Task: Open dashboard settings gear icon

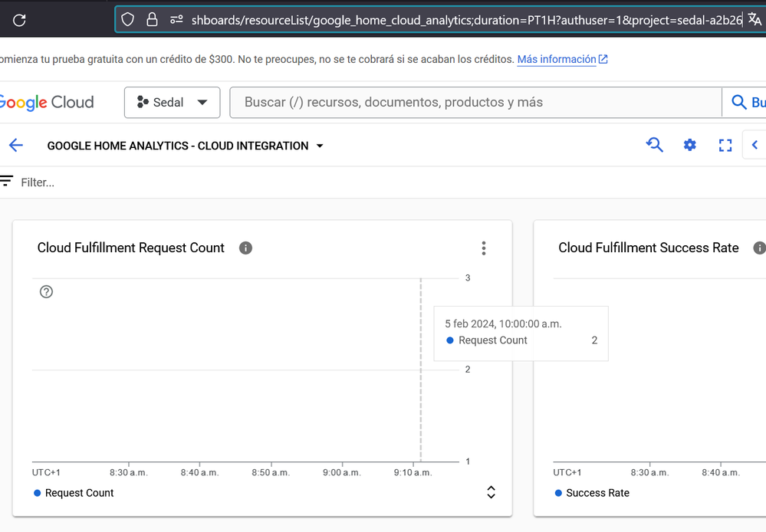Action: point(690,145)
